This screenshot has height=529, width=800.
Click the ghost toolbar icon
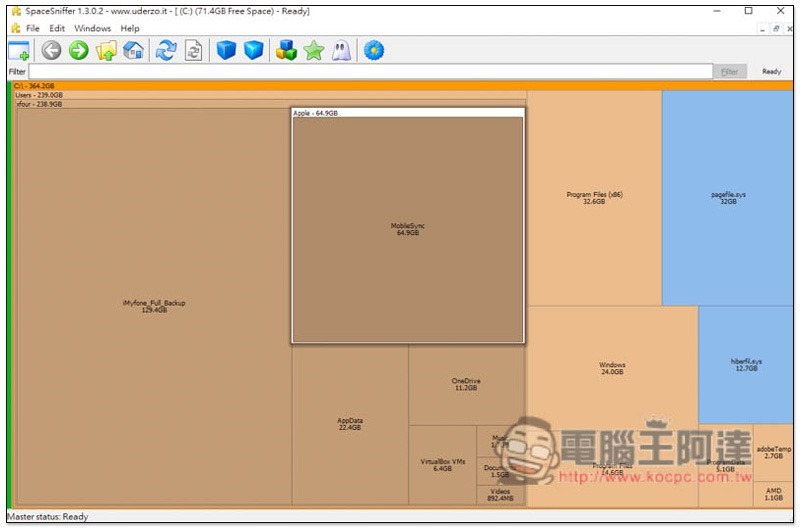click(341, 51)
